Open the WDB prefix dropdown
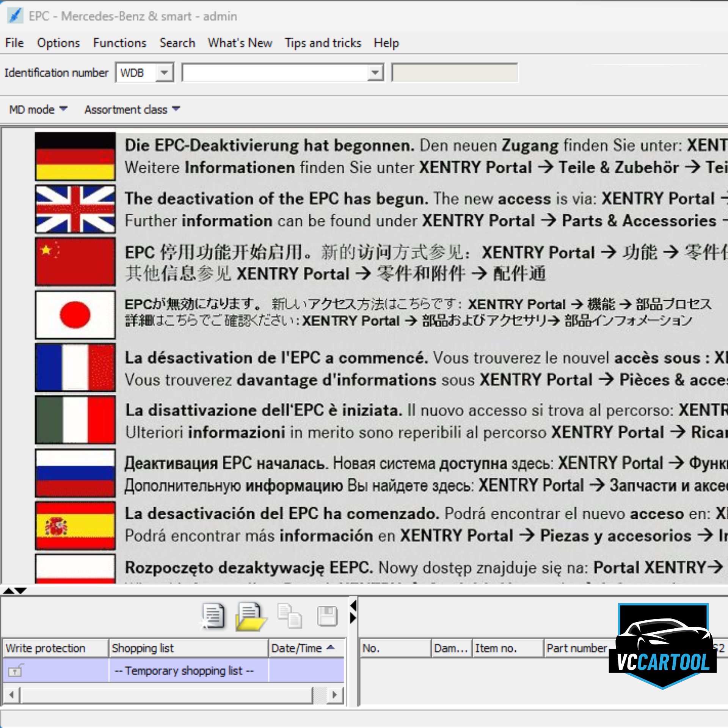The width and height of the screenshot is (728, 728). click(x=165, y=72)
